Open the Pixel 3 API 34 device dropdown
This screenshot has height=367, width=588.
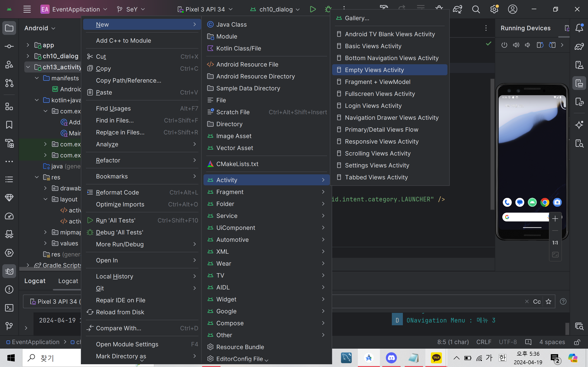(x=205, y=9)
